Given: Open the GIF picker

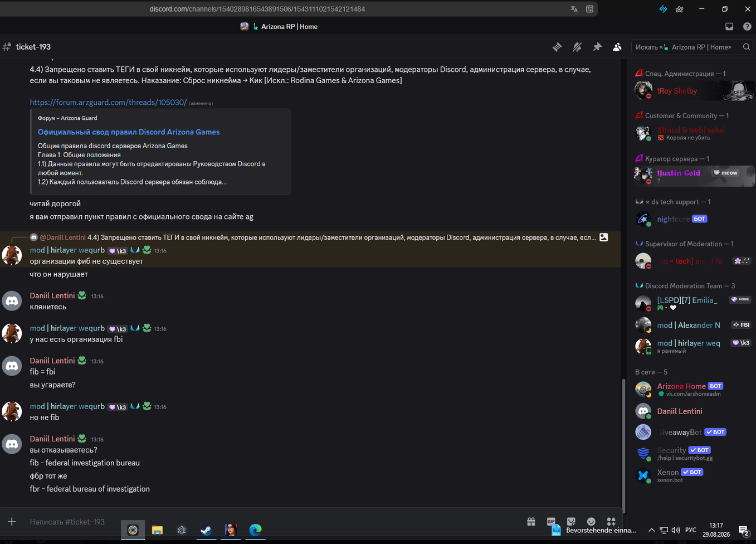Looking at the screenshot, I should (551, 522).
